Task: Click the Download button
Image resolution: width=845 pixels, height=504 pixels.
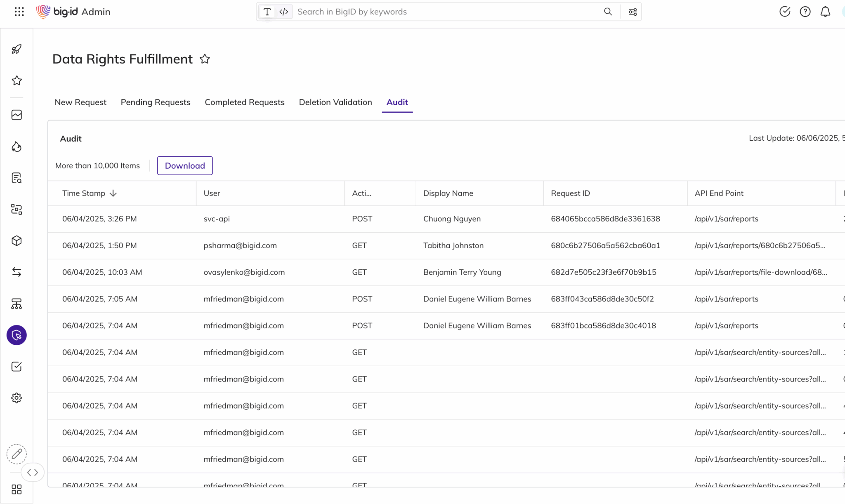Action: click(x=185, y=165)
